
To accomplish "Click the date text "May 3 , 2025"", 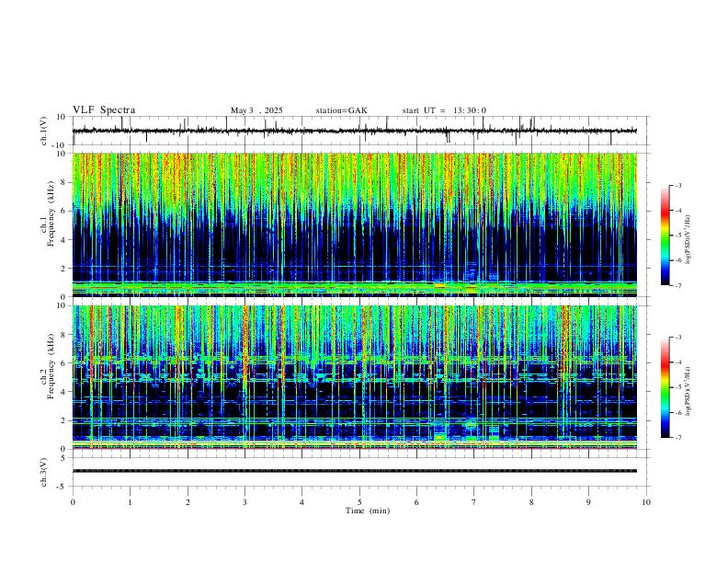I will coord(256,110).
